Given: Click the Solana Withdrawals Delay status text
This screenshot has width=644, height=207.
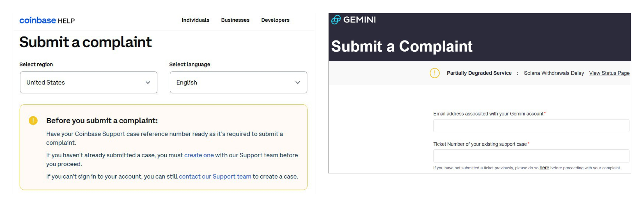Looking at the screenshot, I should 554,73.
